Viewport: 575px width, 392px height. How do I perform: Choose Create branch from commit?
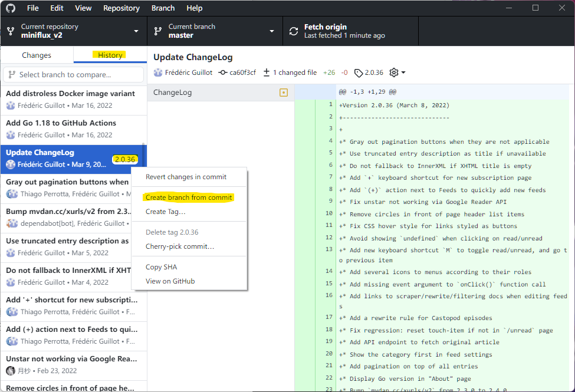(189, 197)
